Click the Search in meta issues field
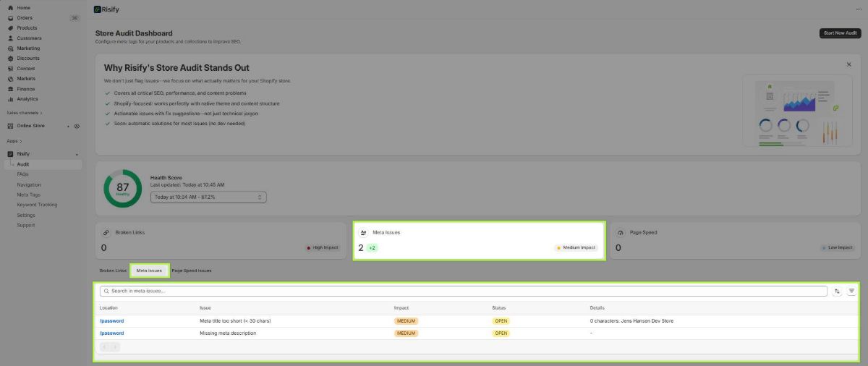Viewport: 868px width, 366px height. tap(463, 291)
